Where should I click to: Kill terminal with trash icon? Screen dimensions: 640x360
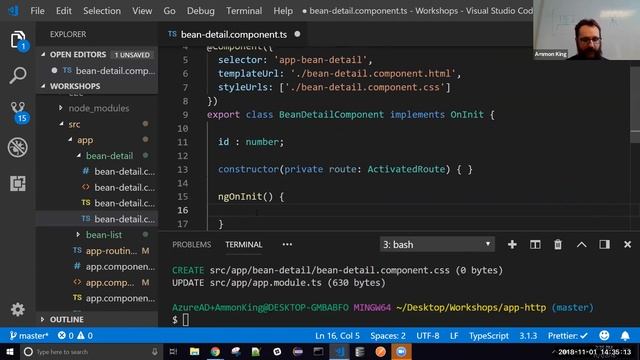click(558, 244)
